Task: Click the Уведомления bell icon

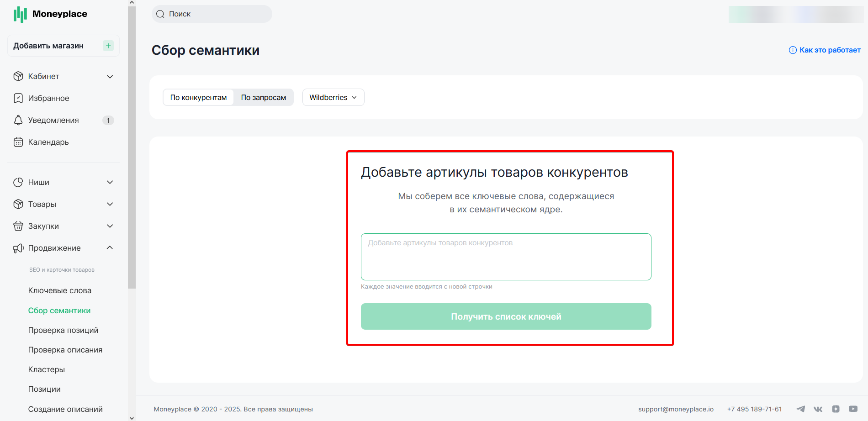Action: [x=18, y=120]
